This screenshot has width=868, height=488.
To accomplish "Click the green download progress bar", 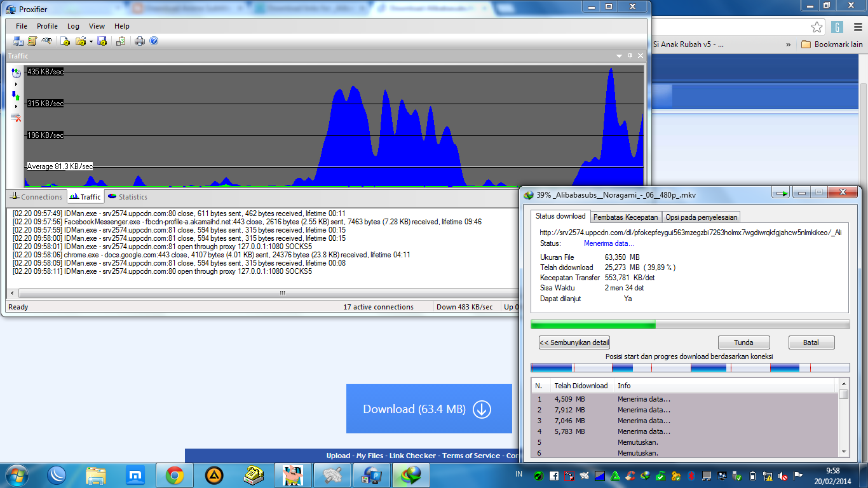I will [690, 325].
